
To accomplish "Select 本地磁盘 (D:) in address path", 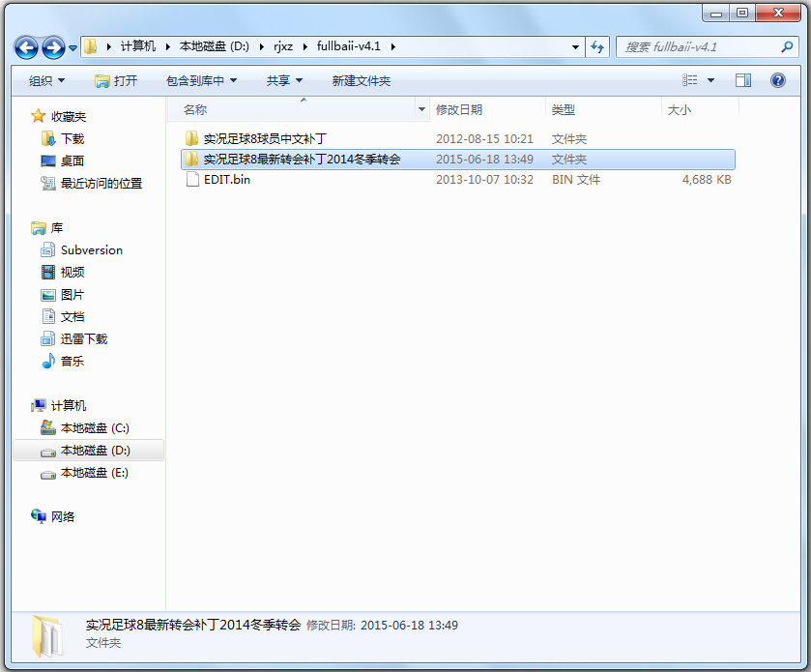I will (x=215, y=46).
